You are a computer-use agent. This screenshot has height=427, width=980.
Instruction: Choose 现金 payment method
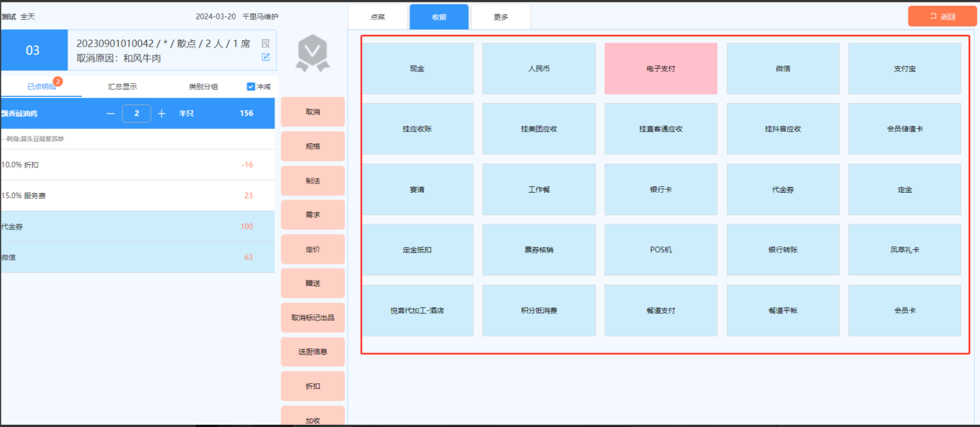[417, 69]
